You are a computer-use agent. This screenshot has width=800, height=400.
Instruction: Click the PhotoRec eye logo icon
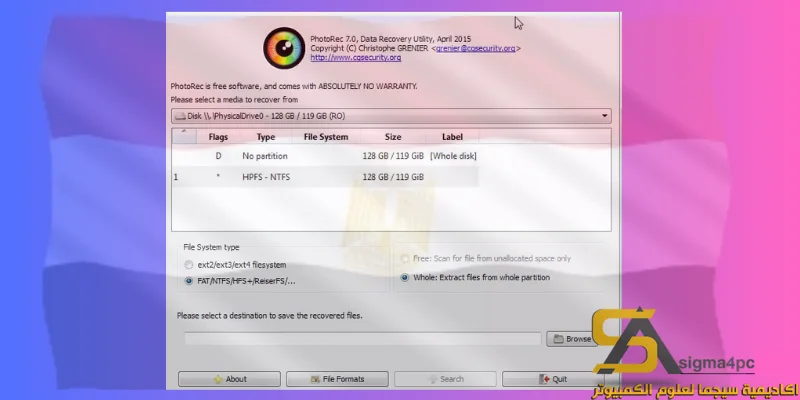pyautogui.click(x=284, y=48)
